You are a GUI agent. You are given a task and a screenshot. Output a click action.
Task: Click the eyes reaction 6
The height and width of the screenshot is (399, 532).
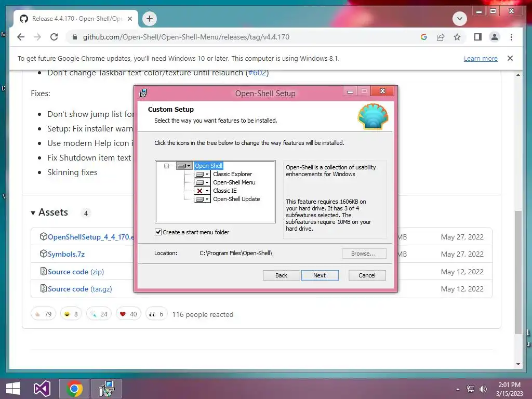coord(156,314)
